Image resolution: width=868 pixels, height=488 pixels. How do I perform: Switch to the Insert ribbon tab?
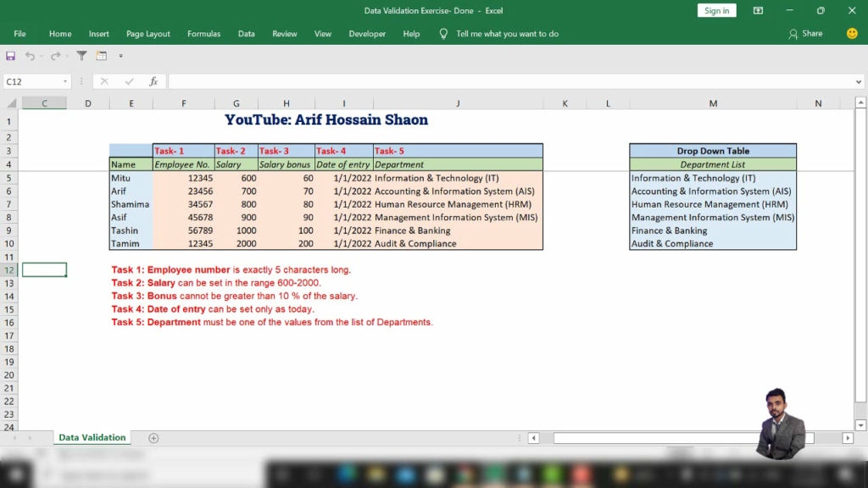coord(98,34)
